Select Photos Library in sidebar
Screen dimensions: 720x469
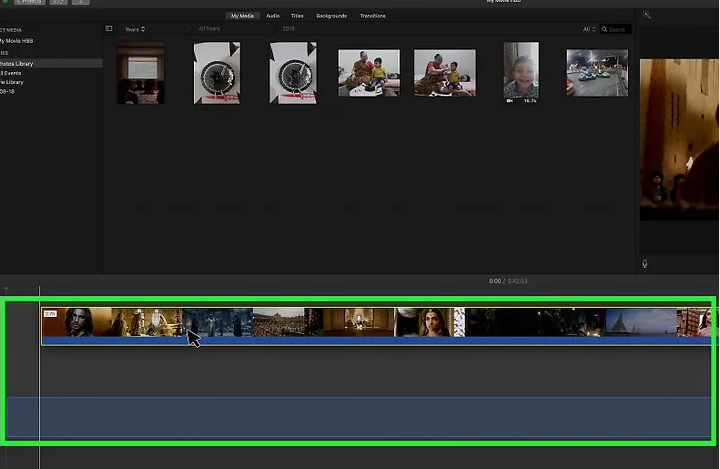pos(51,63)
